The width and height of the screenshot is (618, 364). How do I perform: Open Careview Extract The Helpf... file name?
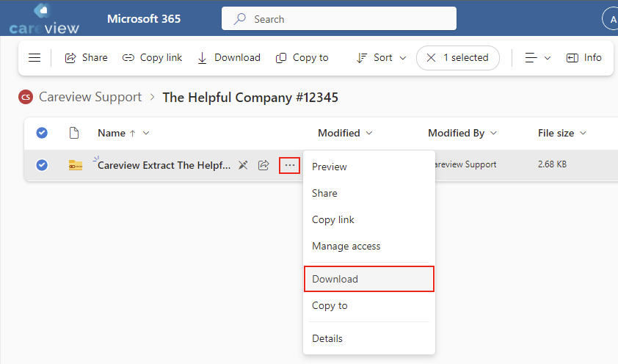tap(164, 165)
